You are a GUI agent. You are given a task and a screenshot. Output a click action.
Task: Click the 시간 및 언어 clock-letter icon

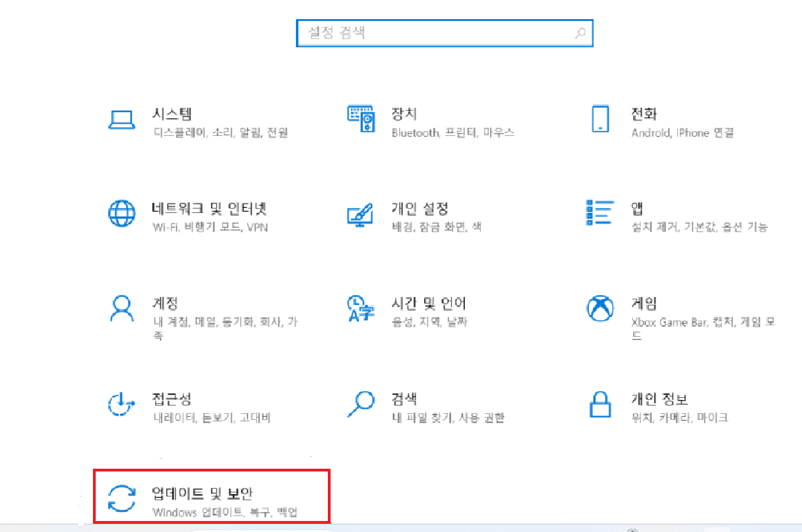click(361, 309)
